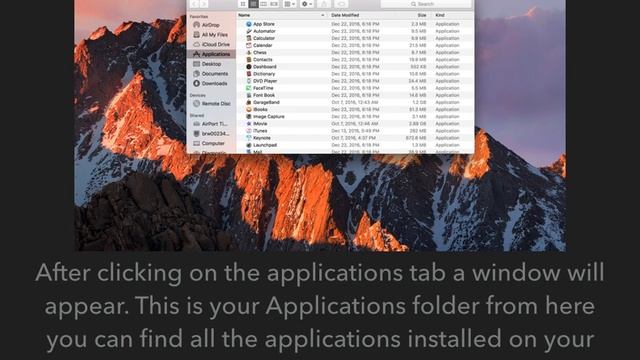This screenshot has height=360, width=640.
Task: Open All My Files in sidebar
Action: [211, 35]
